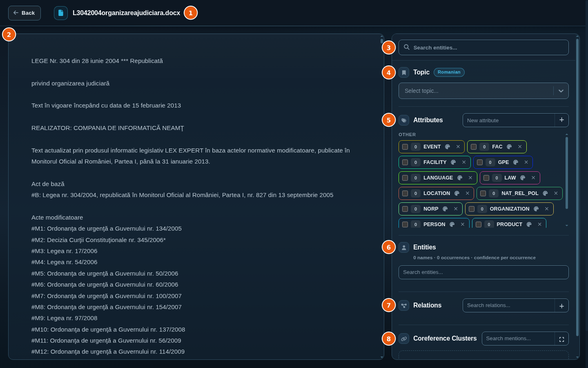Image resolution: width=588 pixels, height=368 pixels.
Task: Open color palette for NORP attribute
Action: tap(445, 209)
